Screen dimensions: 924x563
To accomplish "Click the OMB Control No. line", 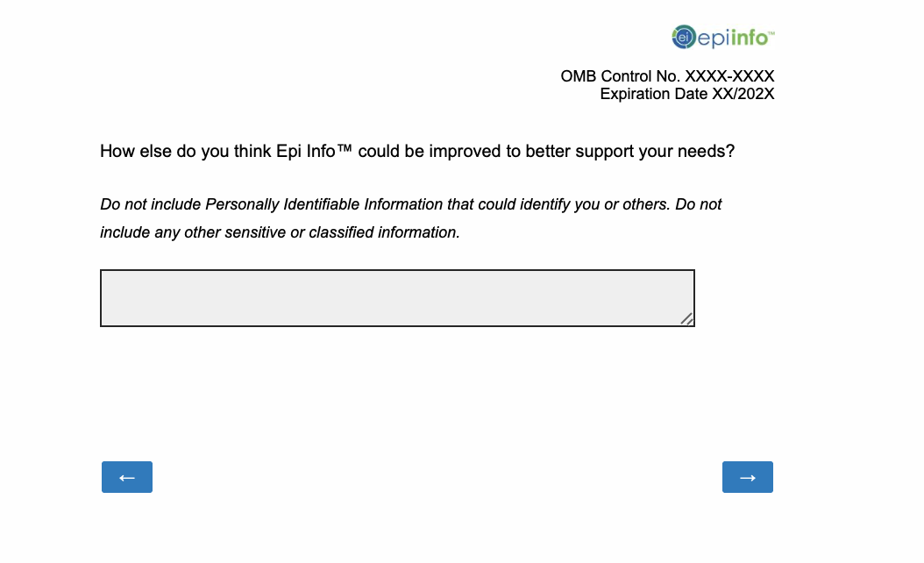I will pos(667,76).
